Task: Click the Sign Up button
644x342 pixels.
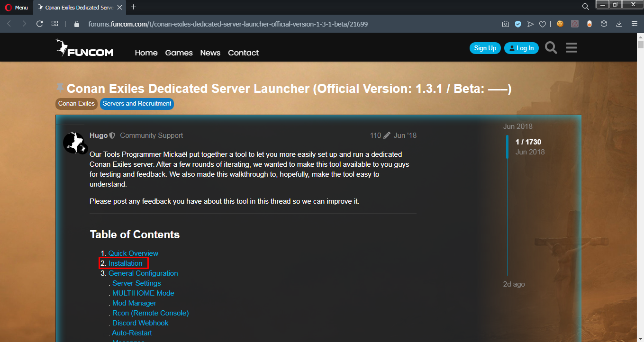Action: point(485,48)
